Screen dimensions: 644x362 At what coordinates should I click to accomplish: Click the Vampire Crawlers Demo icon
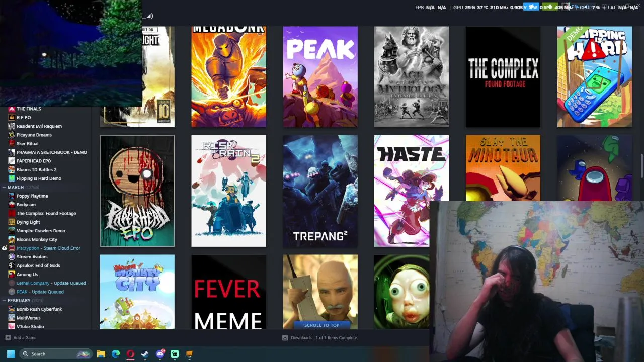pos(12,231)
